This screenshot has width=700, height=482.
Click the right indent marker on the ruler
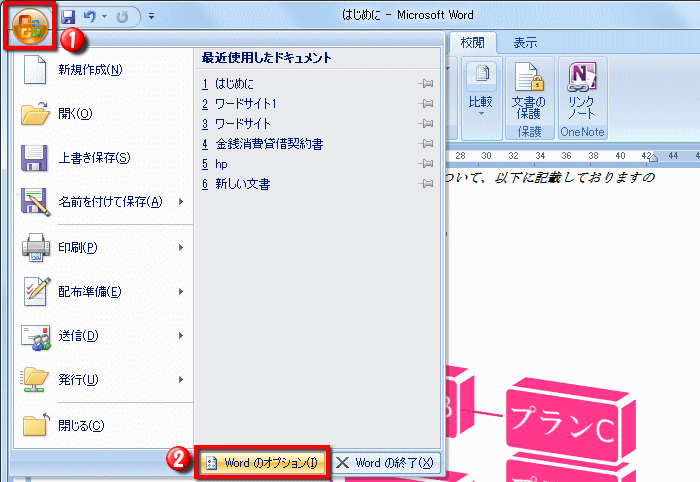pyautogui.click(x=653, y=158)
